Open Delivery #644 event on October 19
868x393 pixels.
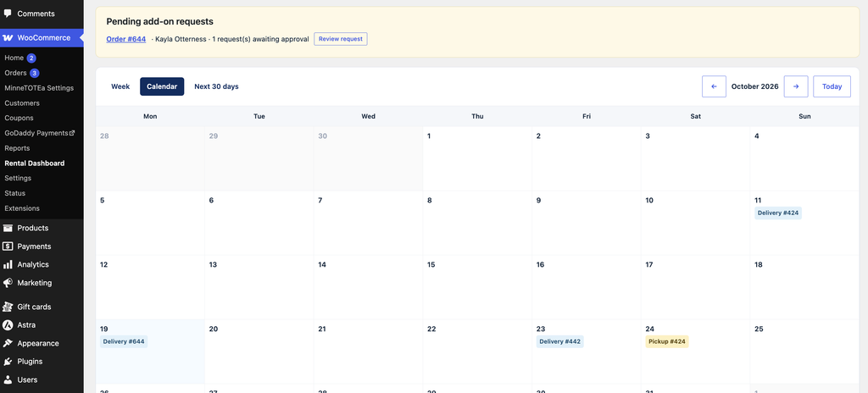pos(124,341)
